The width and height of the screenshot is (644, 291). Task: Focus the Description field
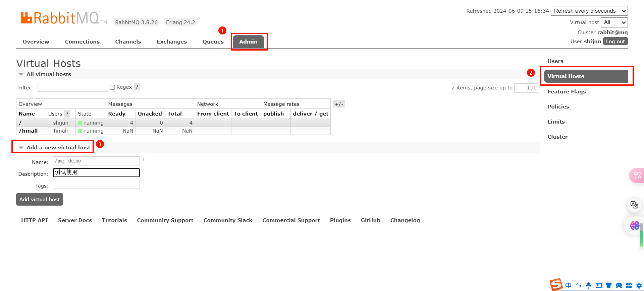click(x=96, y=172)
